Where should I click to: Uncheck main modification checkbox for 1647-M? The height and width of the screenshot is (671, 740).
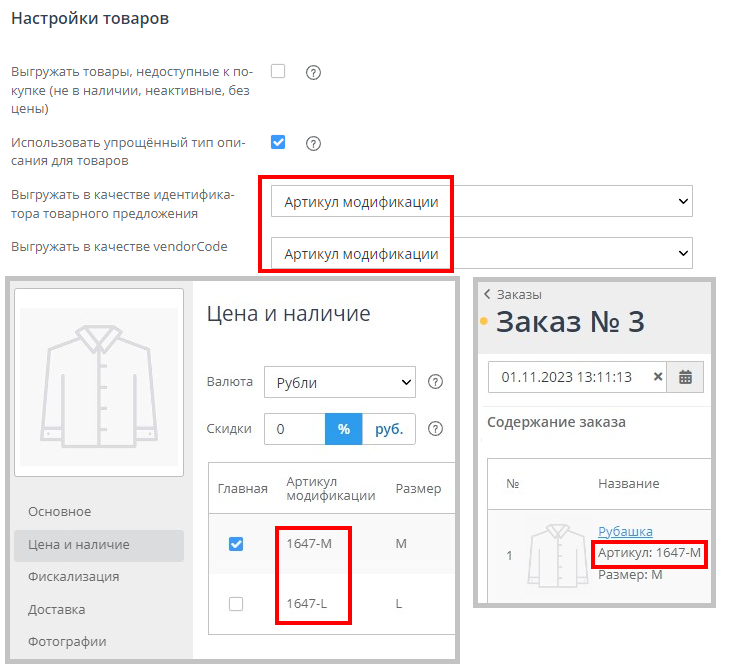236,544
